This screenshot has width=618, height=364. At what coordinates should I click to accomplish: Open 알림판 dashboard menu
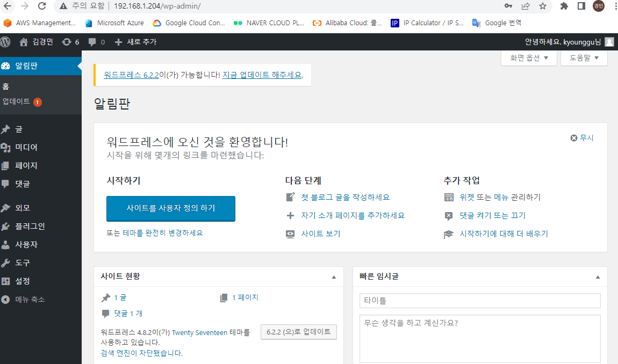click(41, 66)
